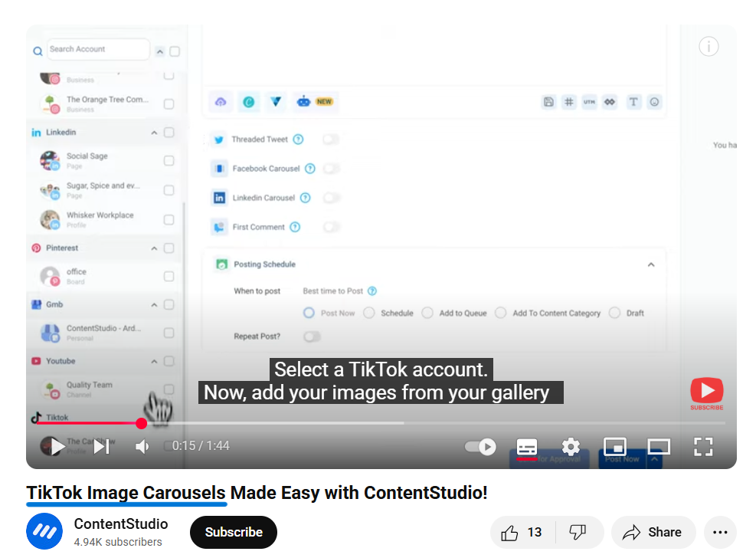Toggle Threaded Tweet switch
The width and height of the screenshot is (756, 558).
coord(331,139)
